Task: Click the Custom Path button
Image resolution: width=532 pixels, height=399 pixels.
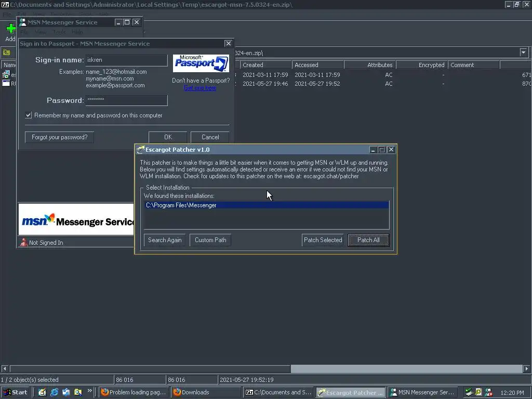Action: (210, 240)
